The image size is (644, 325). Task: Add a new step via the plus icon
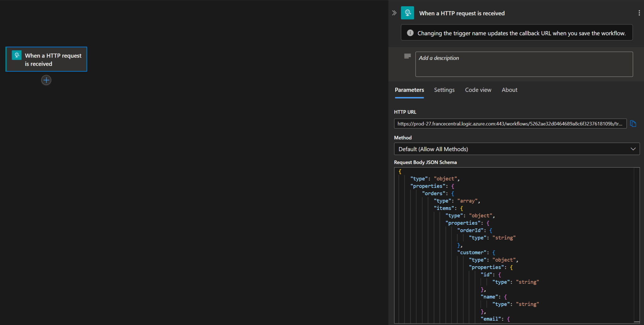coord(46,80)
